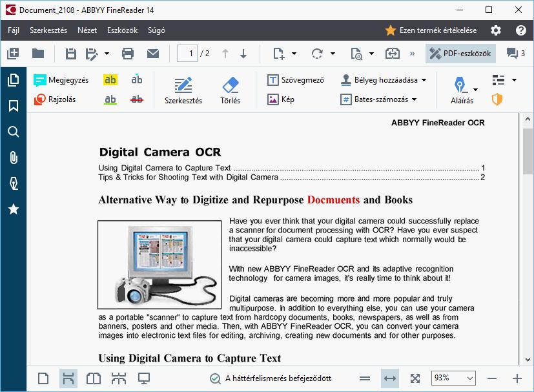Expand Bélyeg hozzáadása dropdown
Viewport: 534px width, 392px height.
424,80
